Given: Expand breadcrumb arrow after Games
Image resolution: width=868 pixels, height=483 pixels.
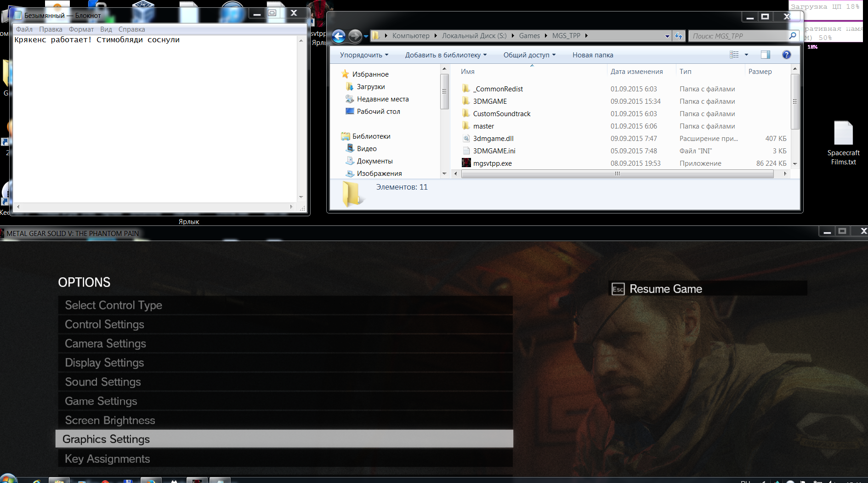Looking at the screenshot, I should coord(546,35).
